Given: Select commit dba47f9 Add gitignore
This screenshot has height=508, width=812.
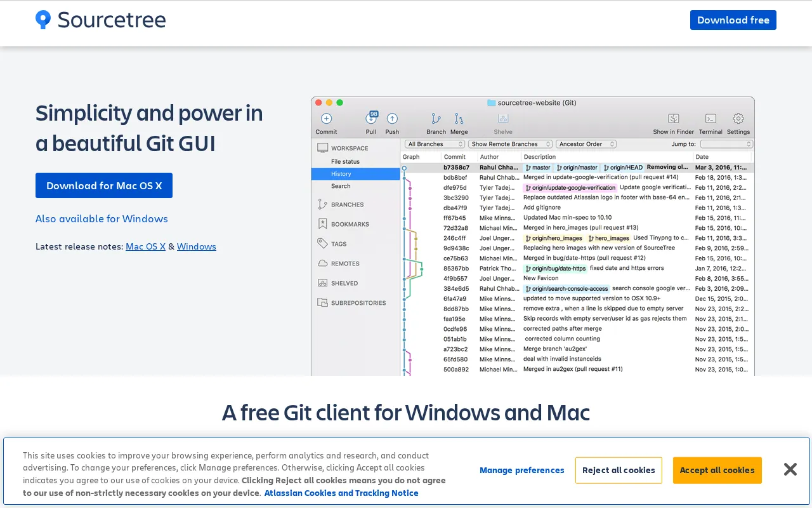Looking at the screenshot, I should 577,208.
